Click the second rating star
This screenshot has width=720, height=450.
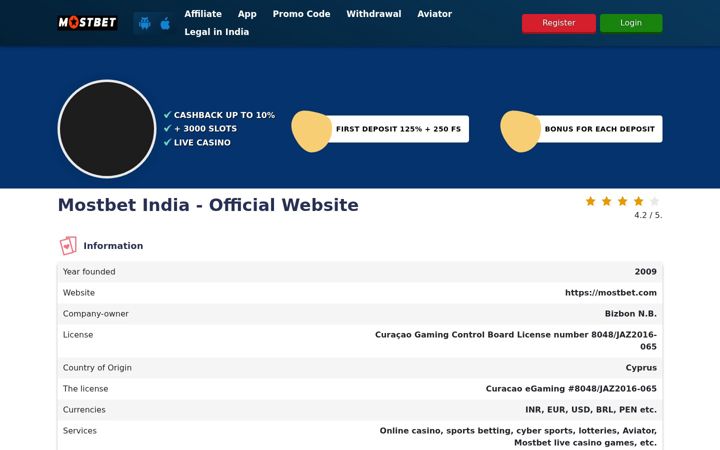607,201
